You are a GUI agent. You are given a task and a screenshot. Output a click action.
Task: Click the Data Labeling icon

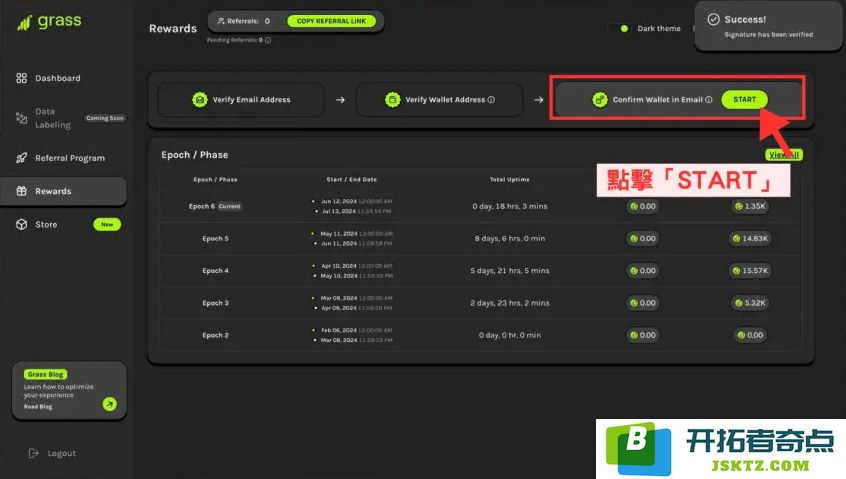tap(22, 118)
